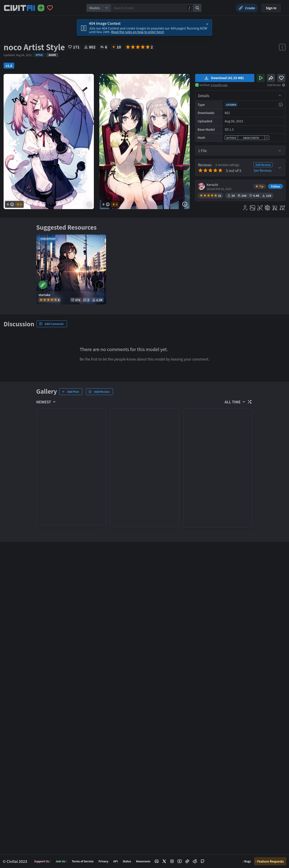Click the green play Create button
289x868 pixels.
(260, 78)
